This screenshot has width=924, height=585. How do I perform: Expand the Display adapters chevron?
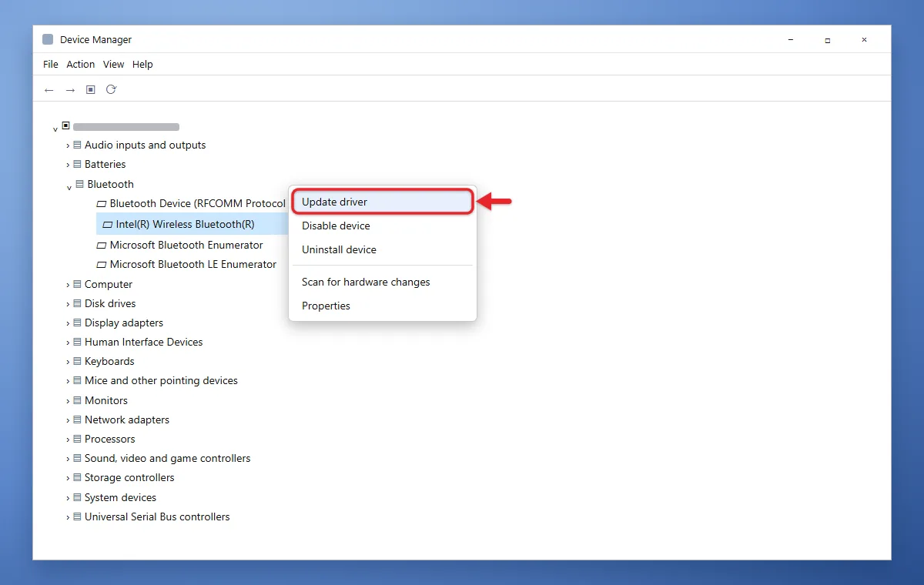coord(68,323)
